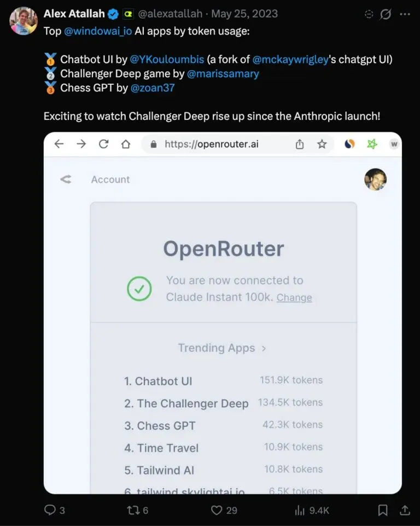The width and height of the screenshot is (420, 526).
Task: Like the tweet with heart icon
Action: [217, 510]
